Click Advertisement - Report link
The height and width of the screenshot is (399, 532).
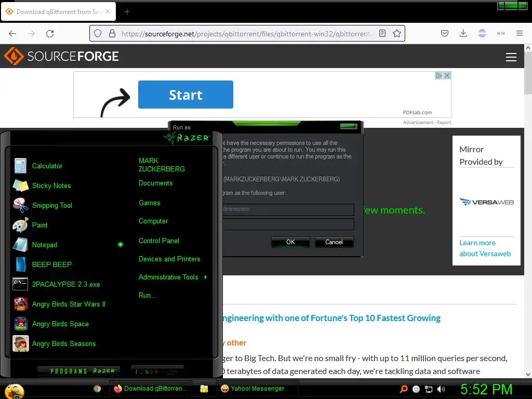[x=427, y=123]
